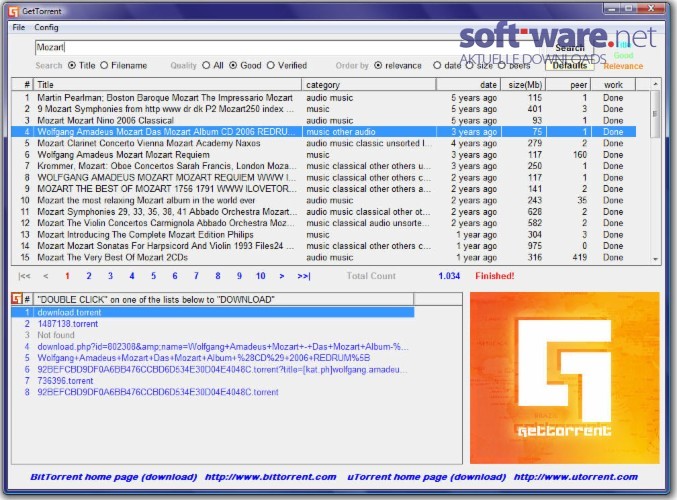Go to results page 10
The image size is (677, 500).
pyautogui.click(x=260, y=276)
